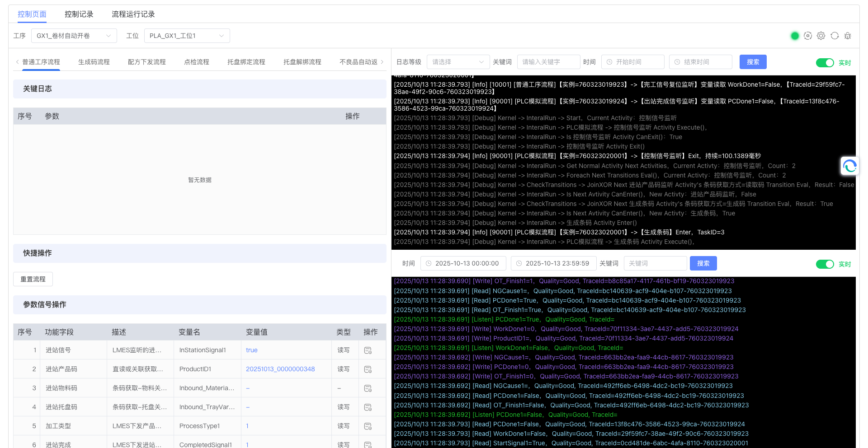The width and height of the screenshot is (868, 448).
Task: Toggle the upper log realtime switch
Action: coord(825,63)
